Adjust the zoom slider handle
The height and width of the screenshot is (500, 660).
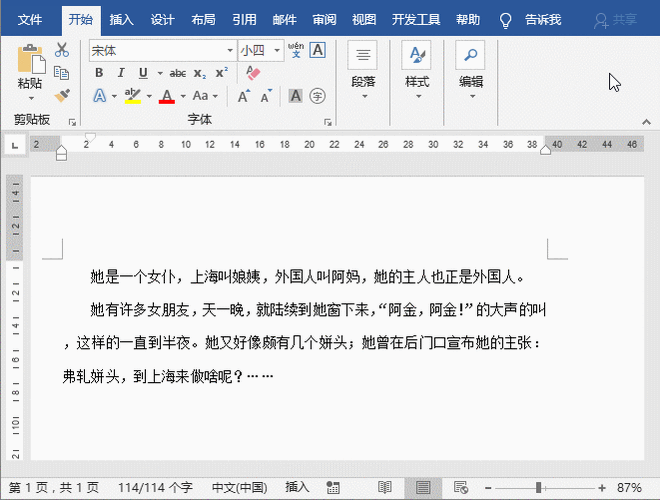538,488
